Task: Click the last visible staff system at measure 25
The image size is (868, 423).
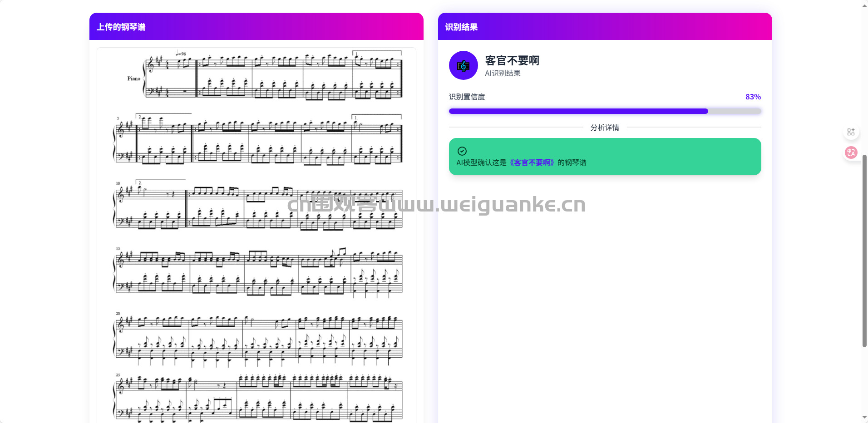Action: 257,398
